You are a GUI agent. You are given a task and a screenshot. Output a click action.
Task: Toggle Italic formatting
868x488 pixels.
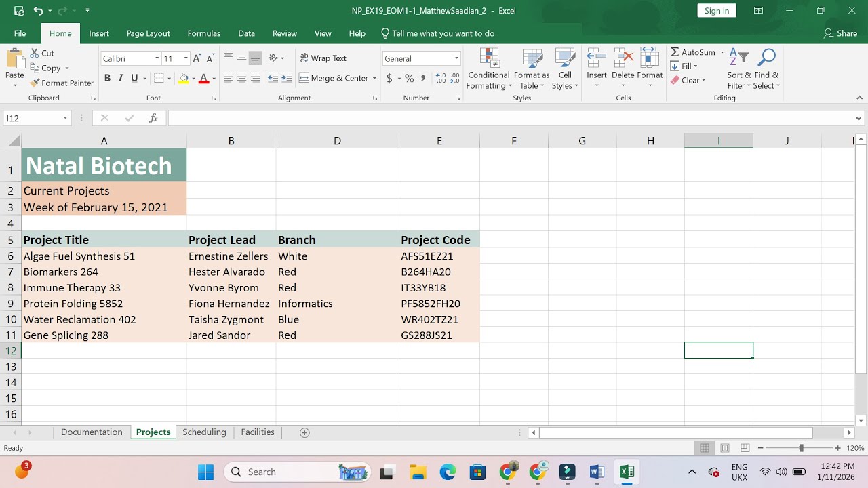click(121, 79)
